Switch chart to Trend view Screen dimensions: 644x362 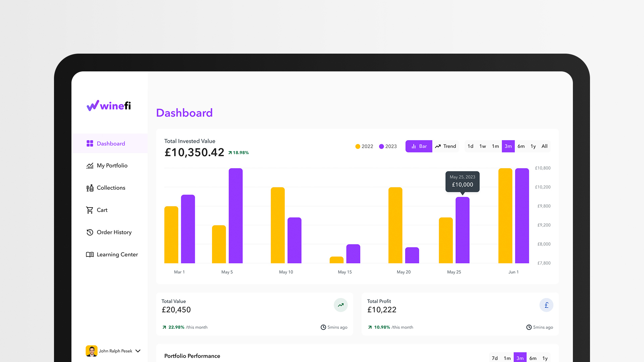pyautogui.click(x=445, y=146)
